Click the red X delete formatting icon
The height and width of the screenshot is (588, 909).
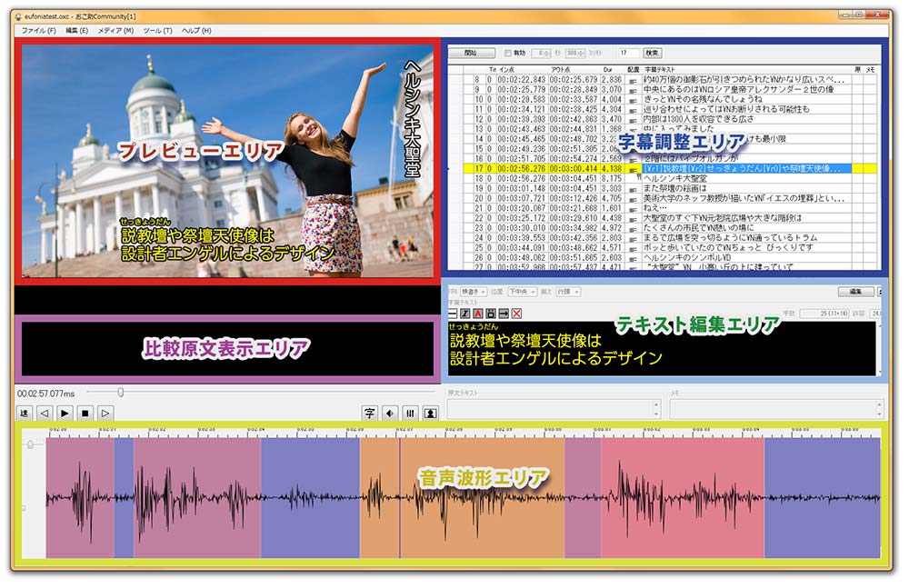tap(516, 314)
